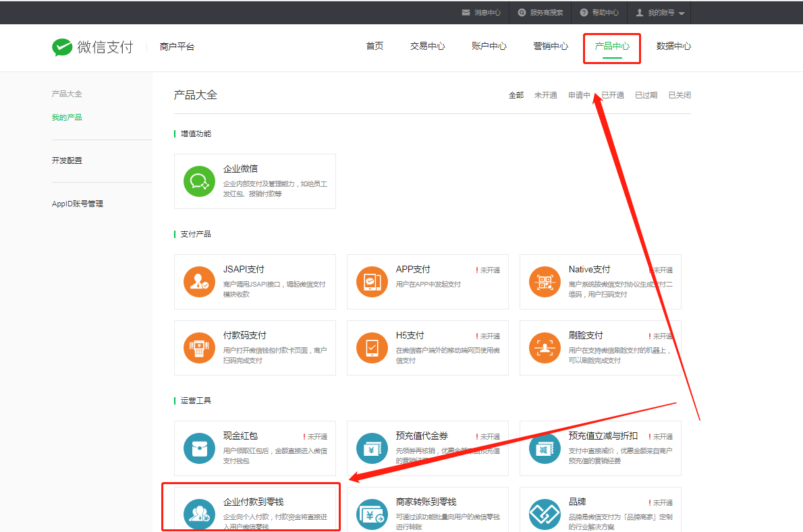
Task: Open the 企业微信 product icon
Action: click(199, 181)
